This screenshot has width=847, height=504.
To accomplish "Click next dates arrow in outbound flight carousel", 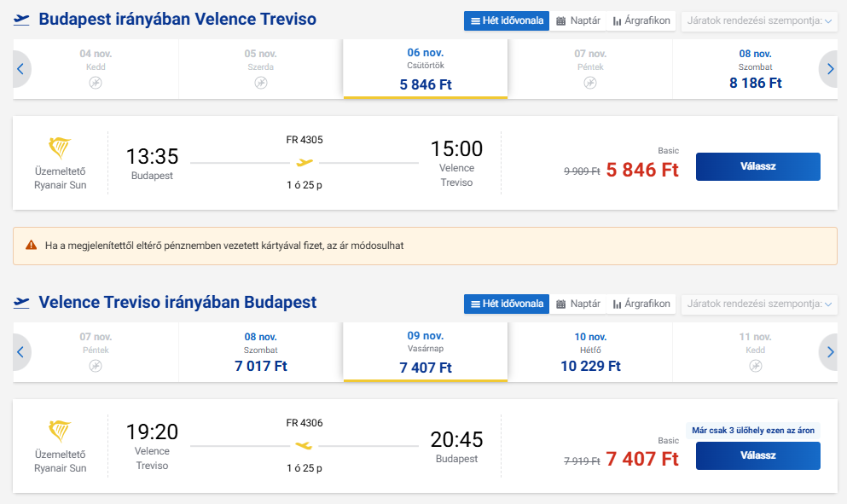I will pyautogui.click(x=827, y=69).
